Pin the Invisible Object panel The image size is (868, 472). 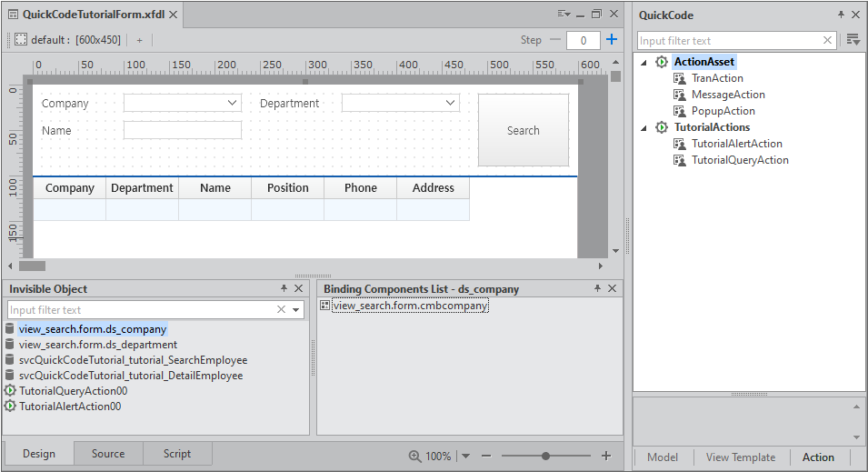tap(284, 288)
